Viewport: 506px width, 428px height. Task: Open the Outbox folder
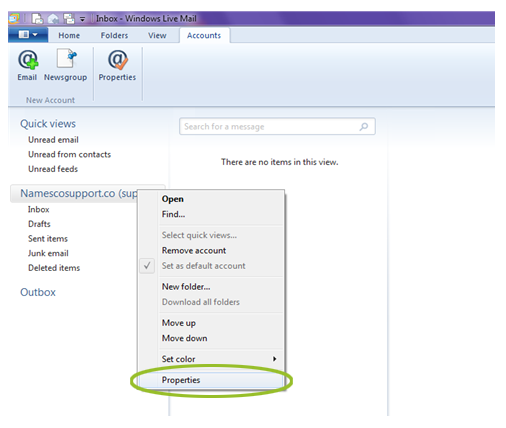[38, 292]
